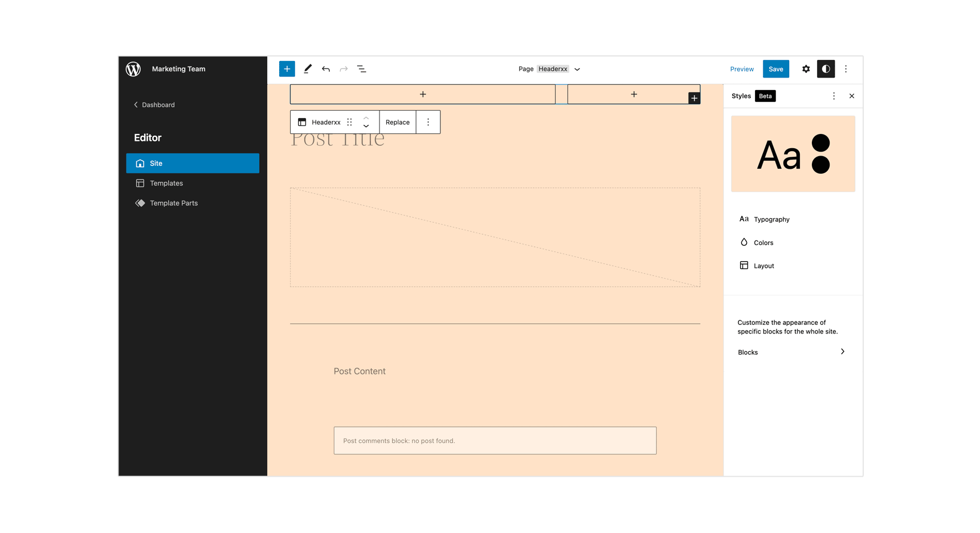Click the WordPress logo icon

pyautogui.click(x=133, y=69)
